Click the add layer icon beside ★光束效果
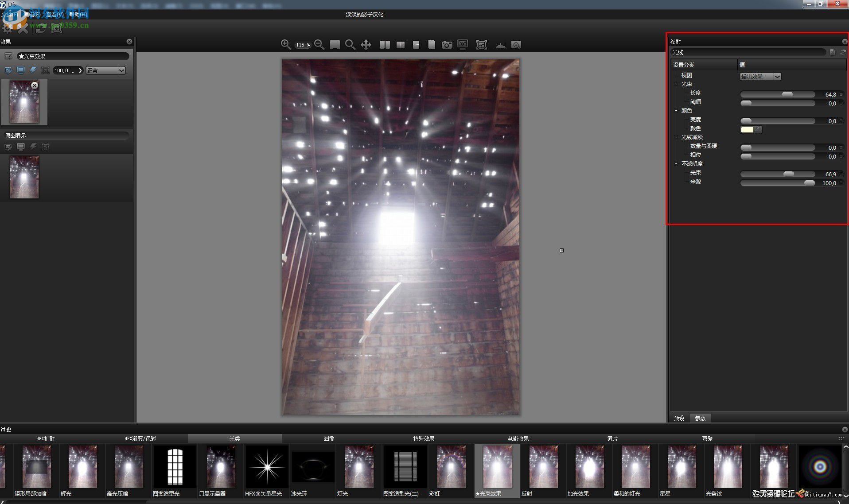Viewport: 849px width, 504px height. [x=8, y=56]
